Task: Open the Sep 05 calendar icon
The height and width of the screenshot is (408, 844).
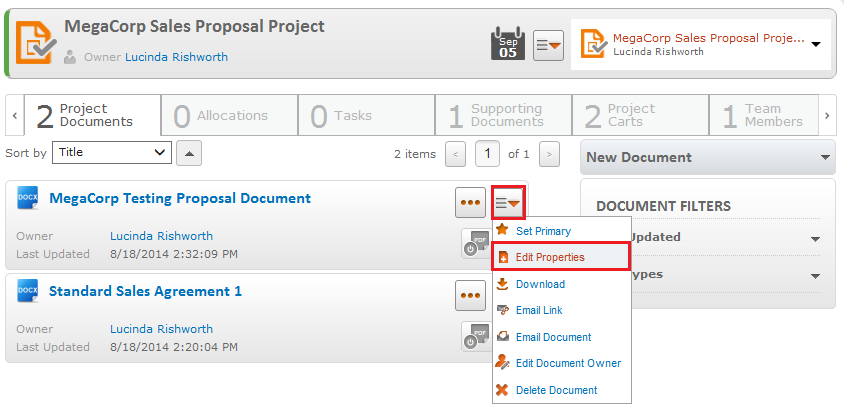Action: (x=508, y=44)
